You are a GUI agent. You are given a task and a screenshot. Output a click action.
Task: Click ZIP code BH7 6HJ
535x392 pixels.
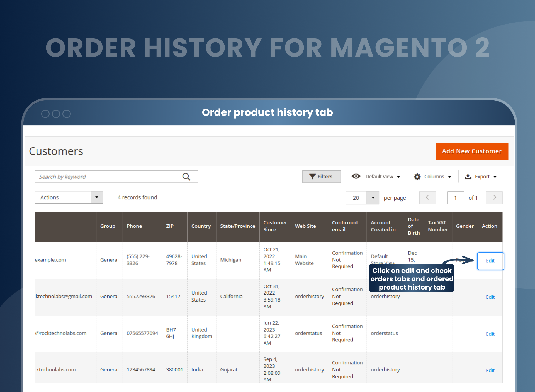pyautogui.click(x=171, y=333)
